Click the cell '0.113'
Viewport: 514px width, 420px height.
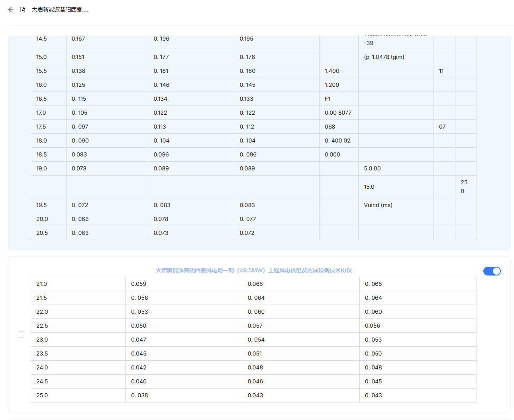pyautogui.click(x=191, y=127)
